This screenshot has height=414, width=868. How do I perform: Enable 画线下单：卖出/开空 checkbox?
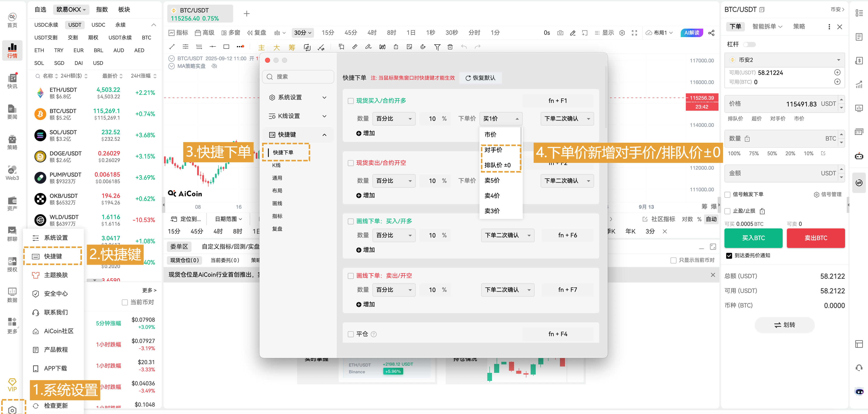[350, 276]
